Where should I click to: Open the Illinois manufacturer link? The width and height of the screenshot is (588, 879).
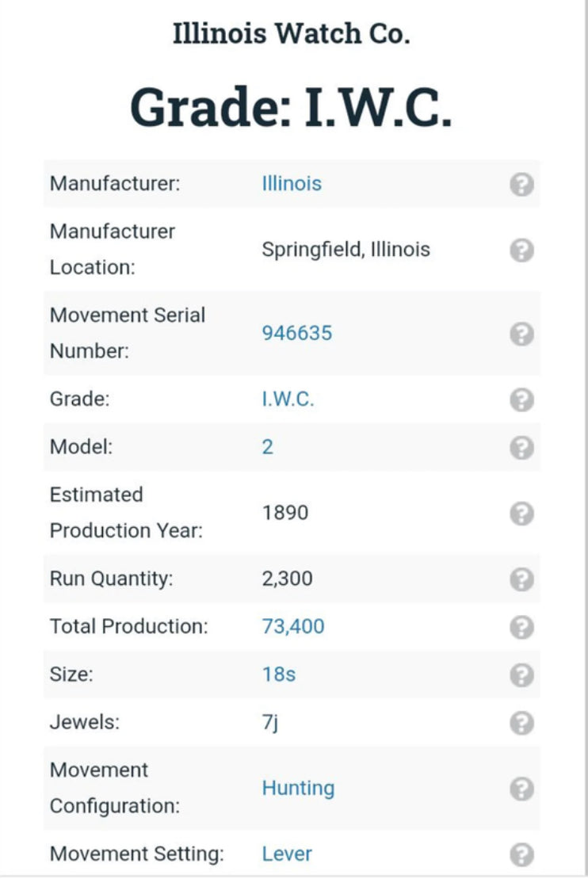pyautogui.click(x=292, y=184)
